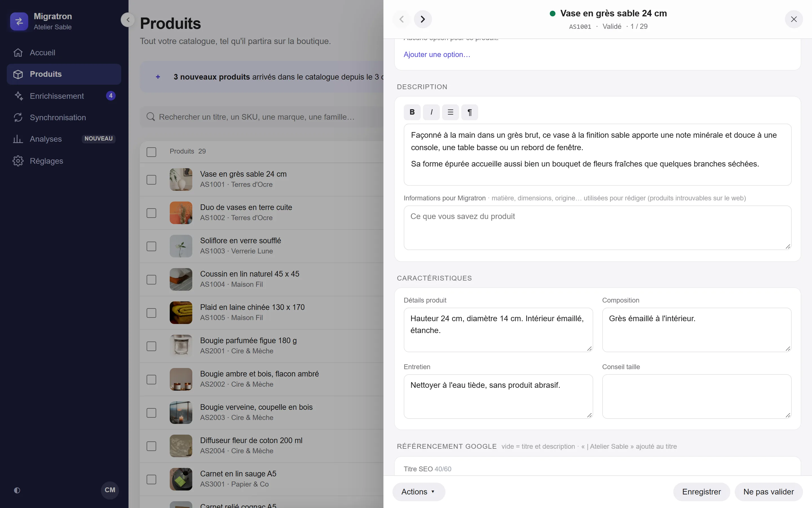Go to the next product arrow
This screenshot has height=508, width=812.
pos(423,19)
